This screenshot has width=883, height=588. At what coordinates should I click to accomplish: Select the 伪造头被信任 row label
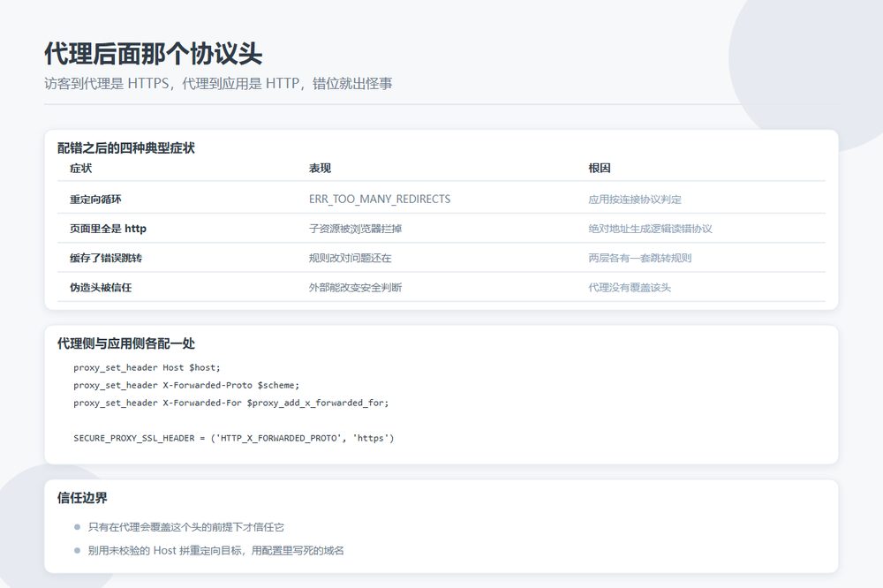[x=101, y=287]
